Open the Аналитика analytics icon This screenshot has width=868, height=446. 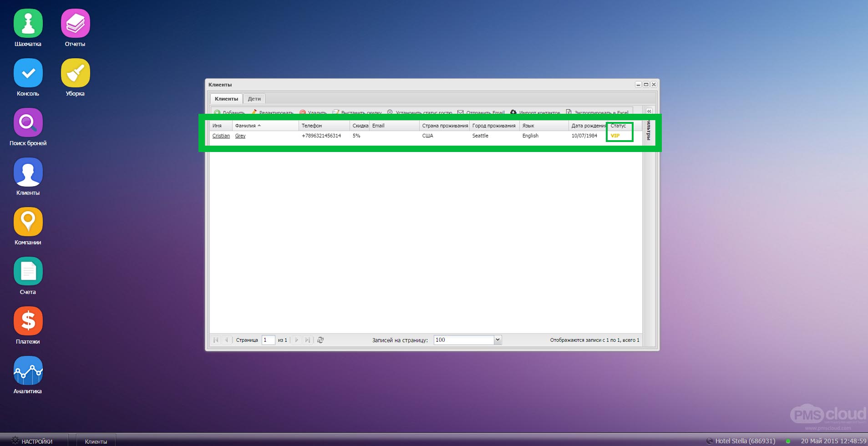28,371
